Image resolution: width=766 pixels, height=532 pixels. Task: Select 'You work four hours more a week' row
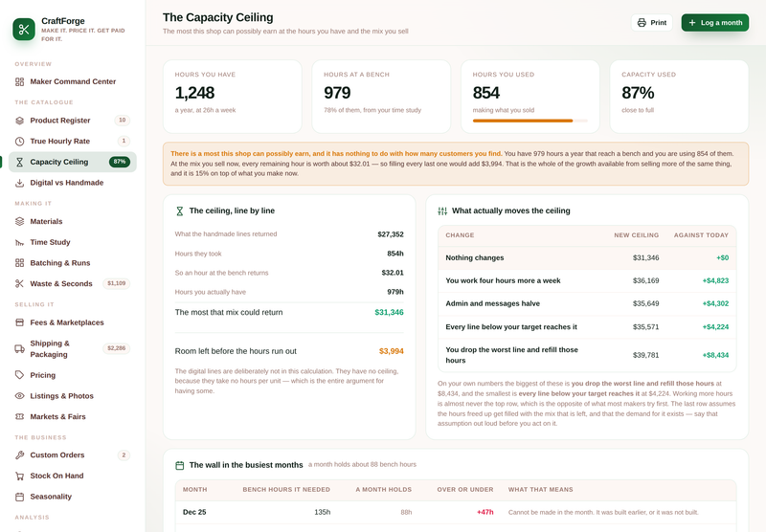pyautogui.click(x=587, y=280)
